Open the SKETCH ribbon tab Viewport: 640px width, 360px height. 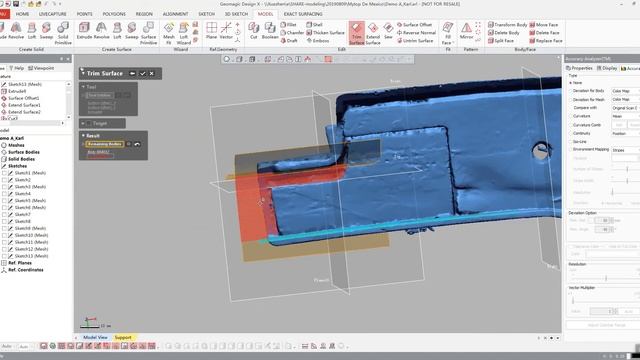tap(207, 14)
